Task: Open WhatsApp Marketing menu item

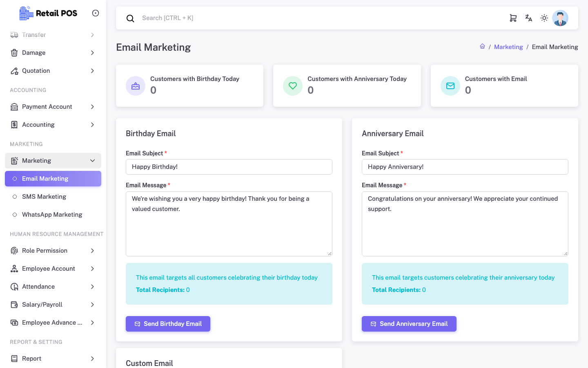Action: click(x=53, y=215)
